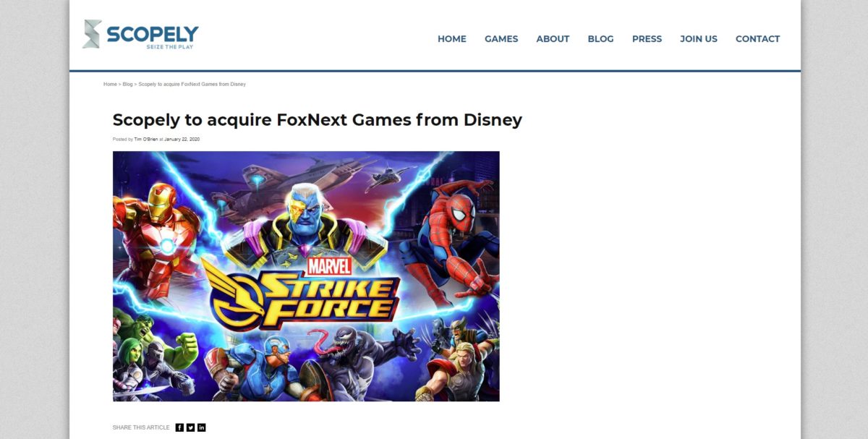The width and height of the screenshot is (868, 439).
Task: Open the HOME nav item
Action: click(x=452, y=39)
